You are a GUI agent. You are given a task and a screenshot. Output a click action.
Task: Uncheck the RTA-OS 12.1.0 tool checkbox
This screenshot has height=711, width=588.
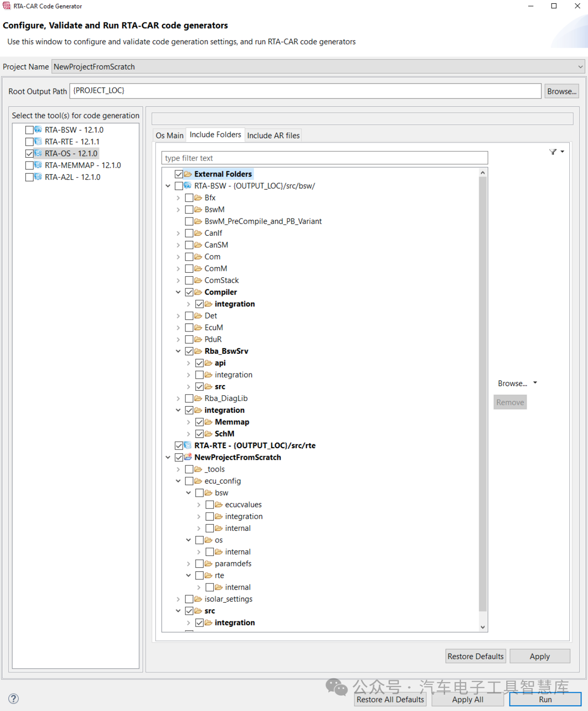(x=29, y=153)
